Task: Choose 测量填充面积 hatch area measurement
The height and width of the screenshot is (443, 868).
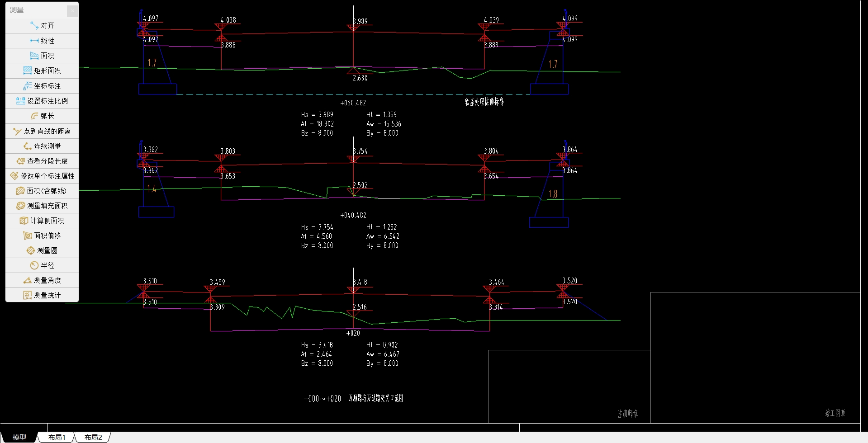Action: pos(42,206)
